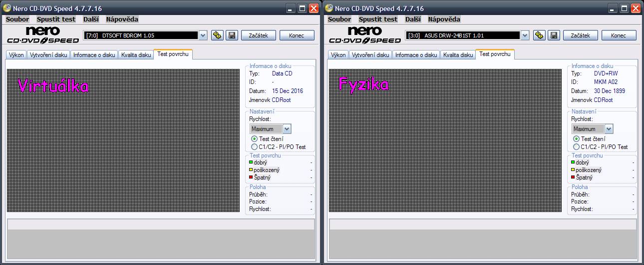
Task: Switch to Výkon tab in DTSOFT window
Action: 16,55
